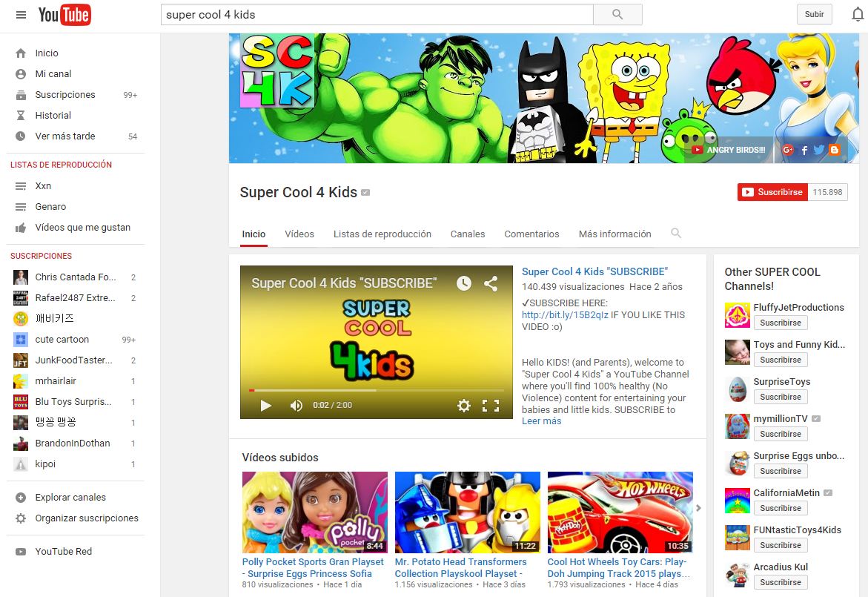Viewport: 868px width, 597px height.
Task: Click the Subir upload button
Action: [x=815, y=14]
